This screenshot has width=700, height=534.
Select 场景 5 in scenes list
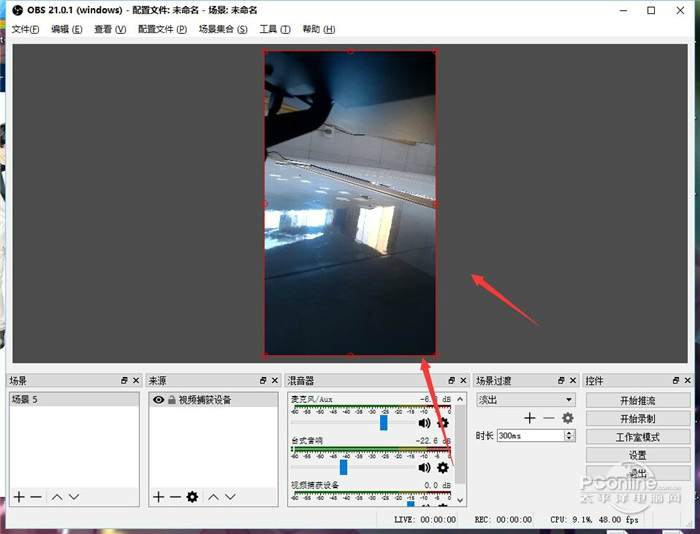74,400
